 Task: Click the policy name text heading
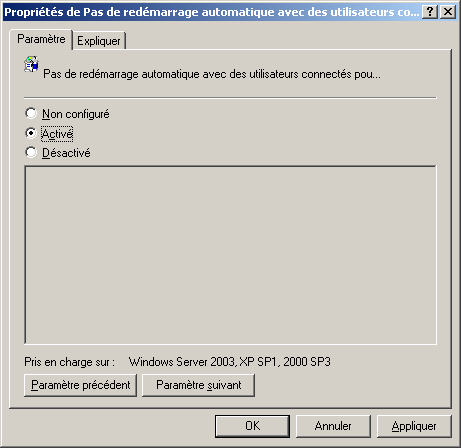tap(212, 74)
